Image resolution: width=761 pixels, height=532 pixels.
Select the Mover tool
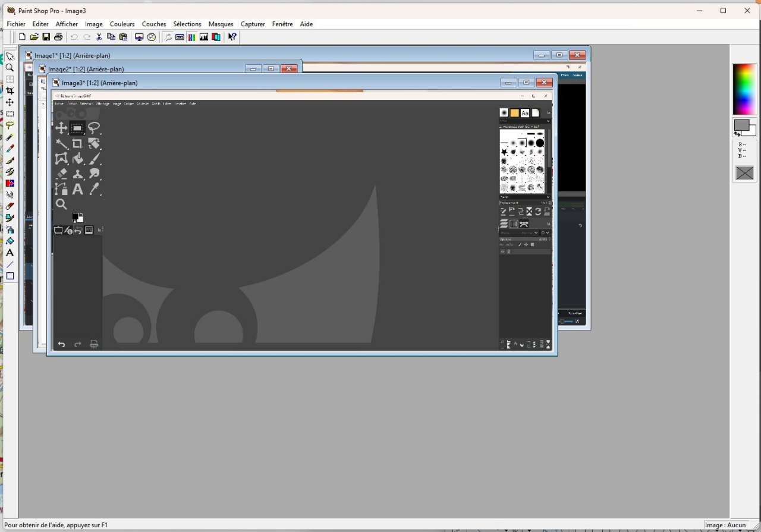10,102
